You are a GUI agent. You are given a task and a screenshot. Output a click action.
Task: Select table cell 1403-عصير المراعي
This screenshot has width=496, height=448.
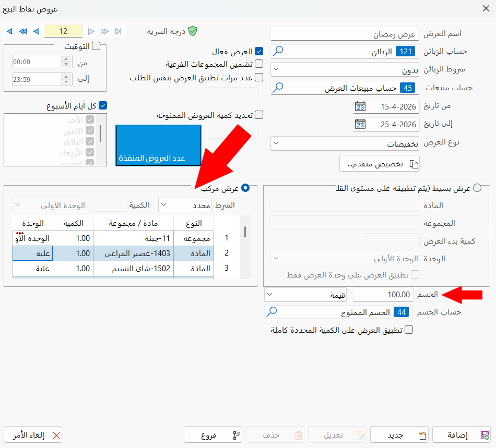click(x=134, y=253)
